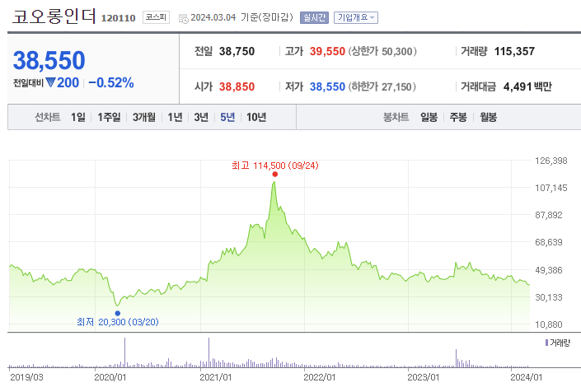Click the 실시간 button
The image size is (581, 392).
[314, 17]
